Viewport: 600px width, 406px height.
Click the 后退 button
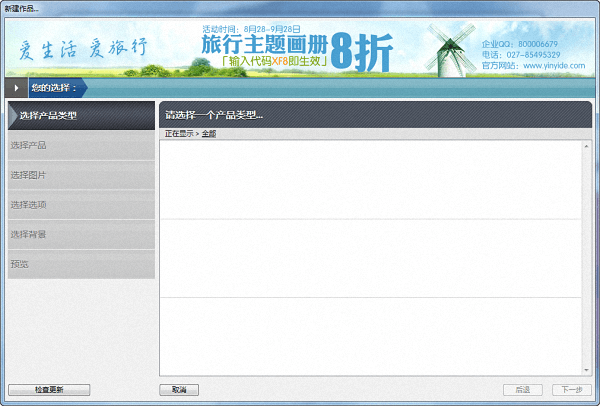coord(522,390)
